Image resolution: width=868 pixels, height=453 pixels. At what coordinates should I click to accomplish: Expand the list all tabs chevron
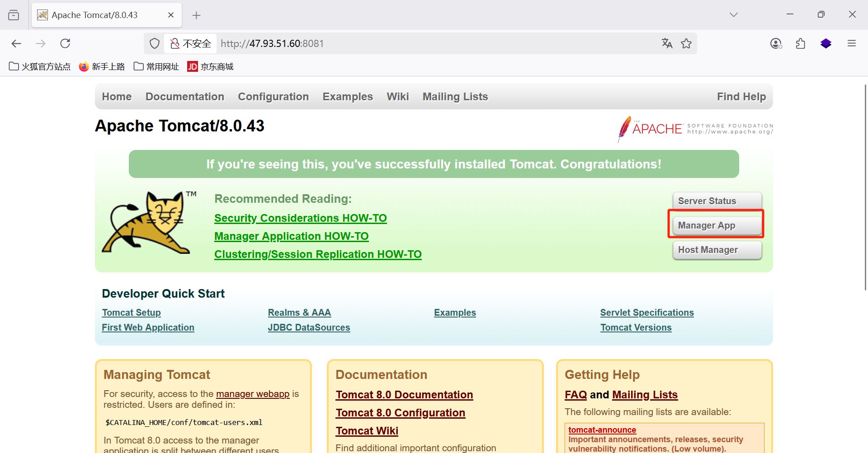point(734,15)
